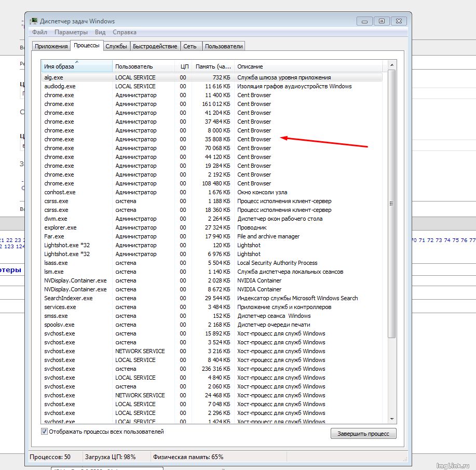Screen dimensions: 476x470
Task: Sort by the Пользователь column header
Action: pos(143,66)
